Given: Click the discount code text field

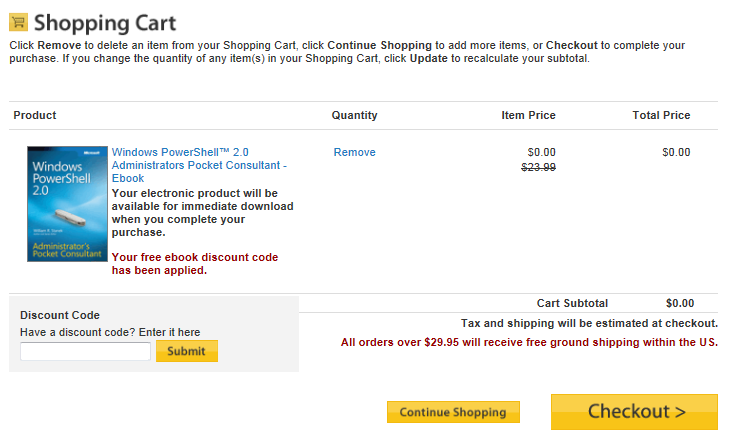Looking at the screenshot, I should tap(85, 351).
